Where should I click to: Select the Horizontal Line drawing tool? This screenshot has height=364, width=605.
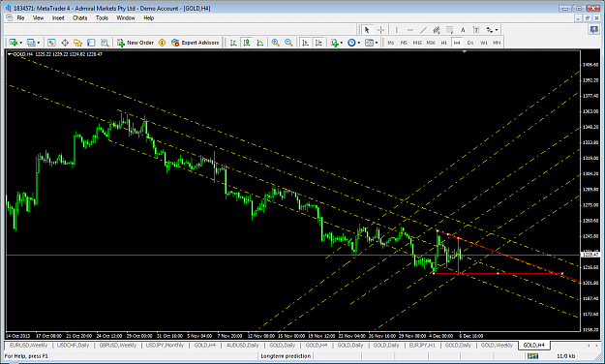(409, 30)
